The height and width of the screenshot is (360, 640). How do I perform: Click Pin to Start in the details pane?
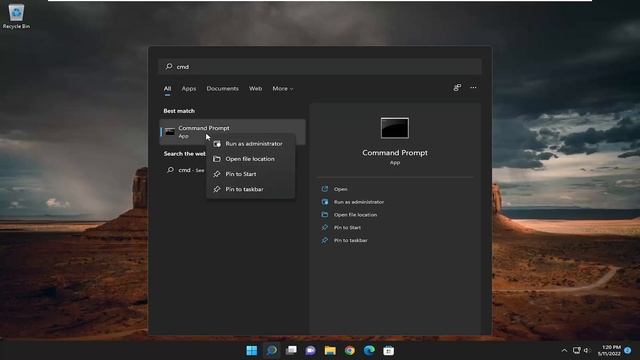347,227
